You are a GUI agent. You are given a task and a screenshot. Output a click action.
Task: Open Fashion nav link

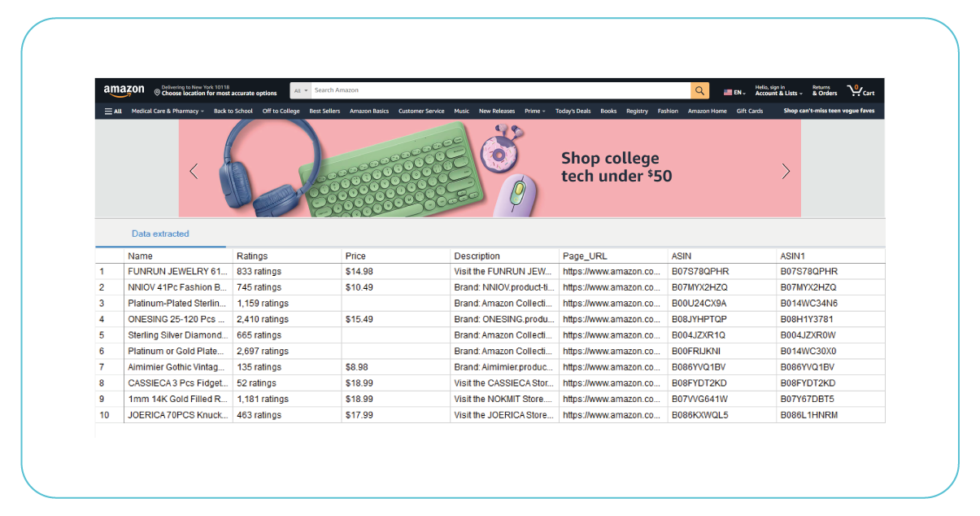[668, 111]
